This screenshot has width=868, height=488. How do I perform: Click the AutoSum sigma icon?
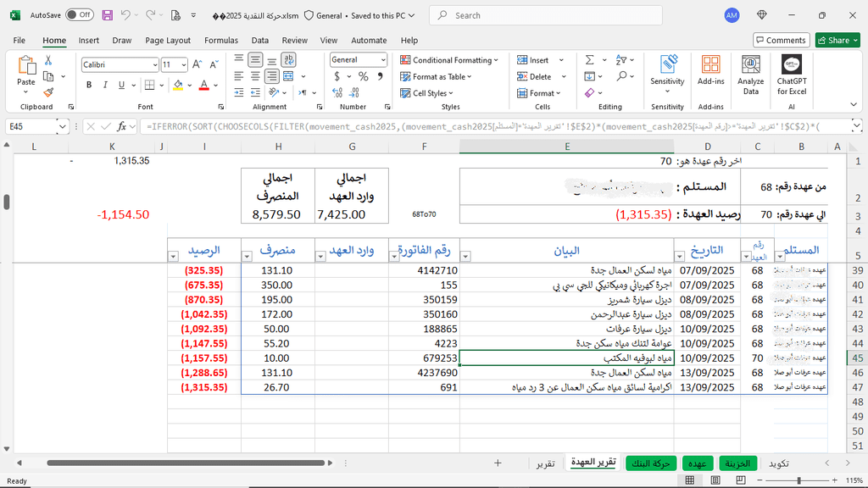tap(590, 60)
